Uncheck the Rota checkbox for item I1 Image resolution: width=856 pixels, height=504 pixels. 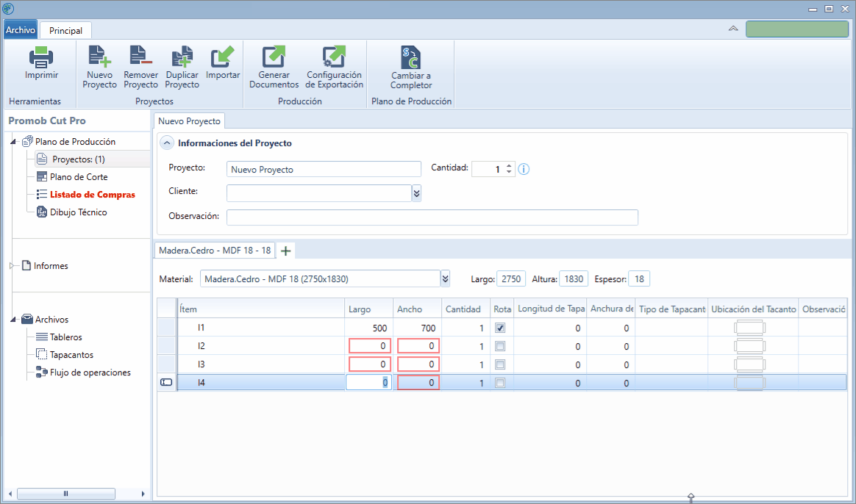(x=500, y=328)
